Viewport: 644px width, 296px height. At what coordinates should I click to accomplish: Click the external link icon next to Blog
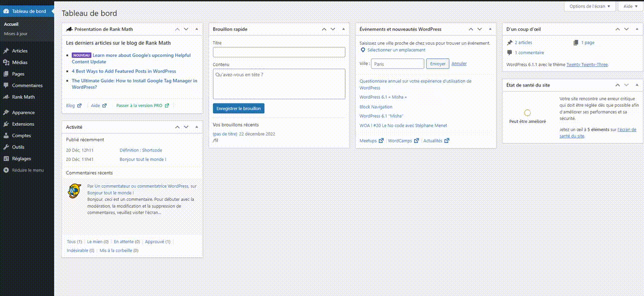(x=79, y=106)
